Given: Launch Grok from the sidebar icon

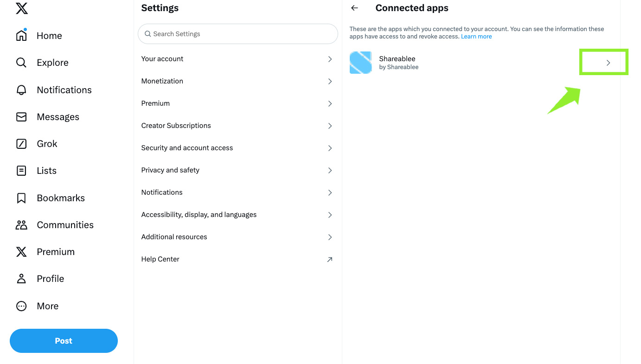Looking at the screenshot, I should pyautogui.click(x=21, y=144).
